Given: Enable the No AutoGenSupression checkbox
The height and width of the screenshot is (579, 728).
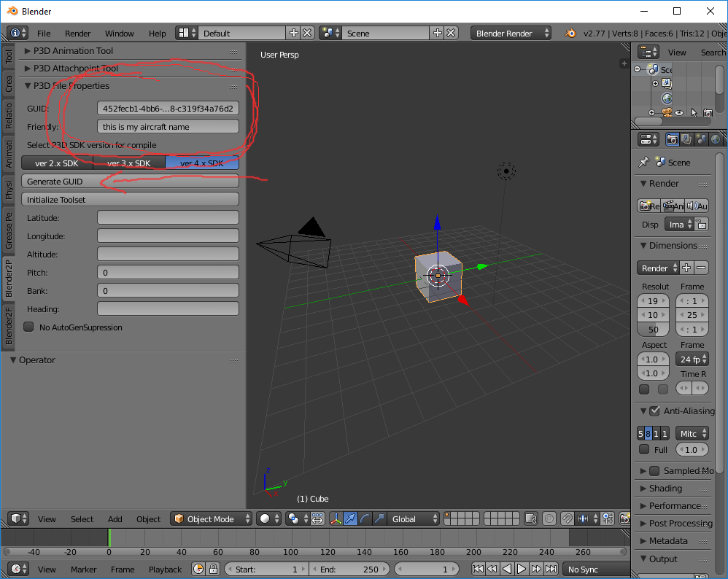Looking at the screenshot, I should click(28, 326).
